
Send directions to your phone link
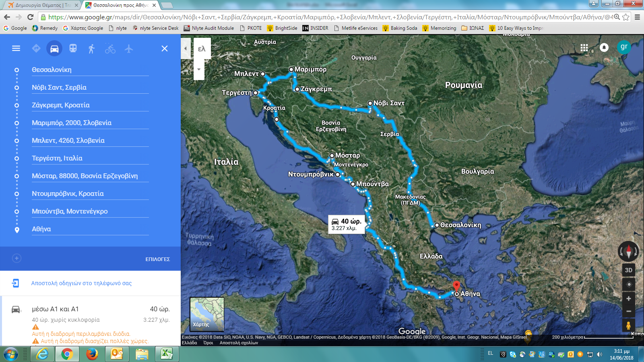click(81, 283)
